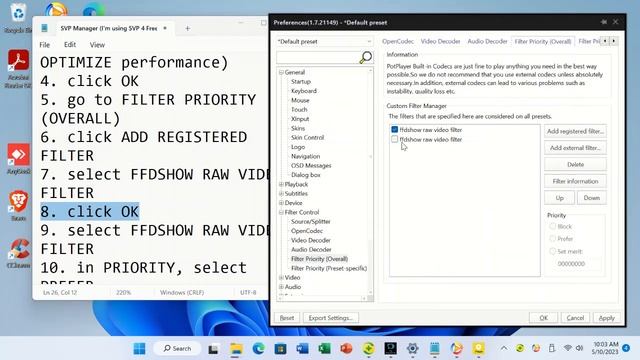
Task: Open Microsoft Store from taskbar
Action: pyautogui.click(x=280, y=349)
